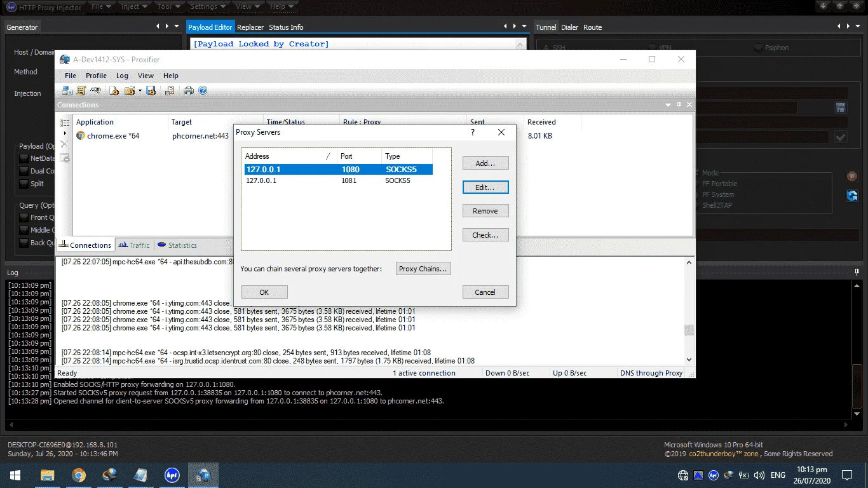Click the help question mark in Proxy Servers dialog

472,132
